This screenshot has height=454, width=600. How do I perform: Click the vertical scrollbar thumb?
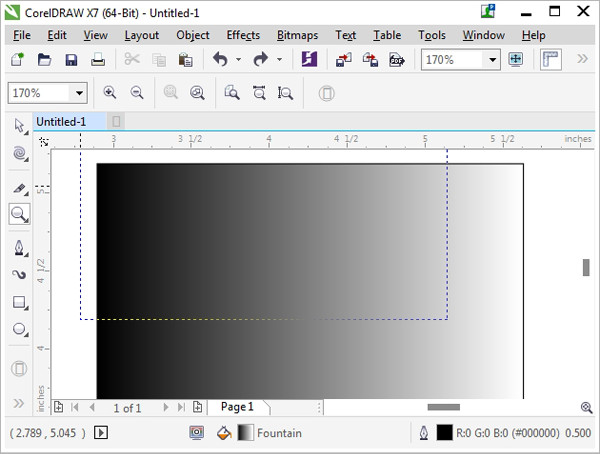586,267
